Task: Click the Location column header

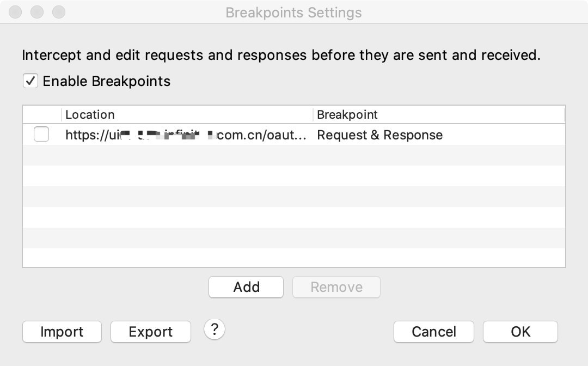Action: 90,114
